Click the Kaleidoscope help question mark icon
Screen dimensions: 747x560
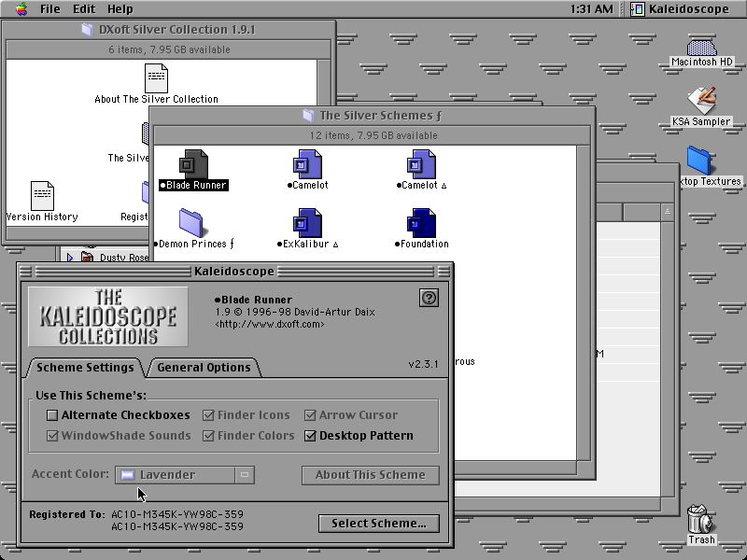point(429,298)
